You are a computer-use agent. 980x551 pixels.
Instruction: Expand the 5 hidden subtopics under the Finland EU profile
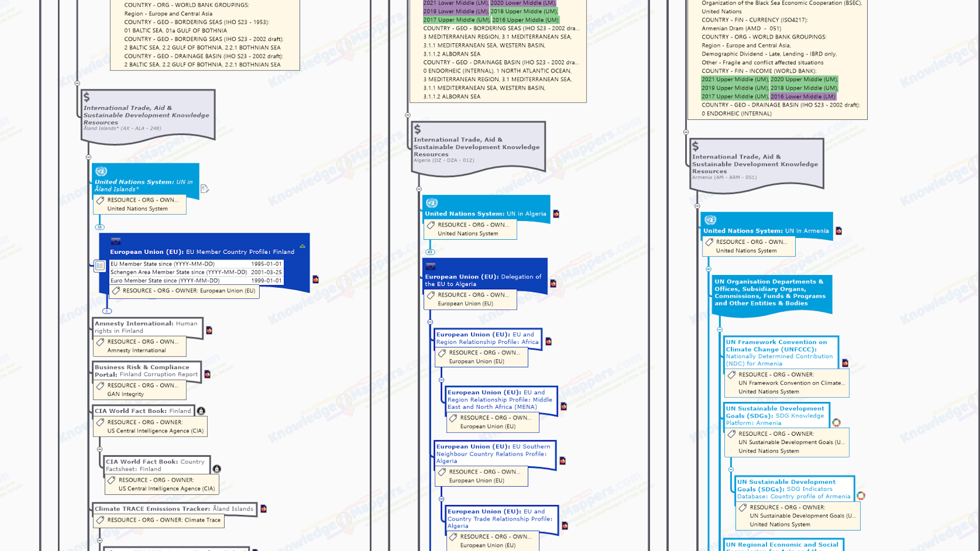coord(107,311)
